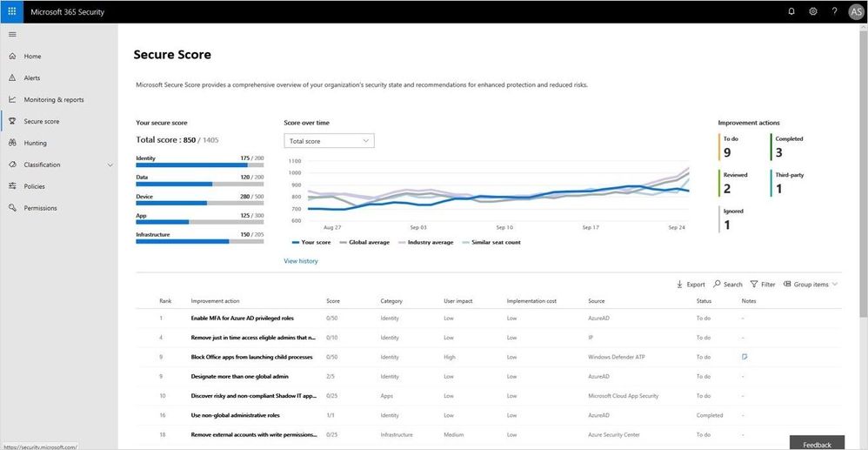The height and width of the screenshot is (450, 868).
Task: Open Remove just in time access eligible admins
Action: click(254, 338)
